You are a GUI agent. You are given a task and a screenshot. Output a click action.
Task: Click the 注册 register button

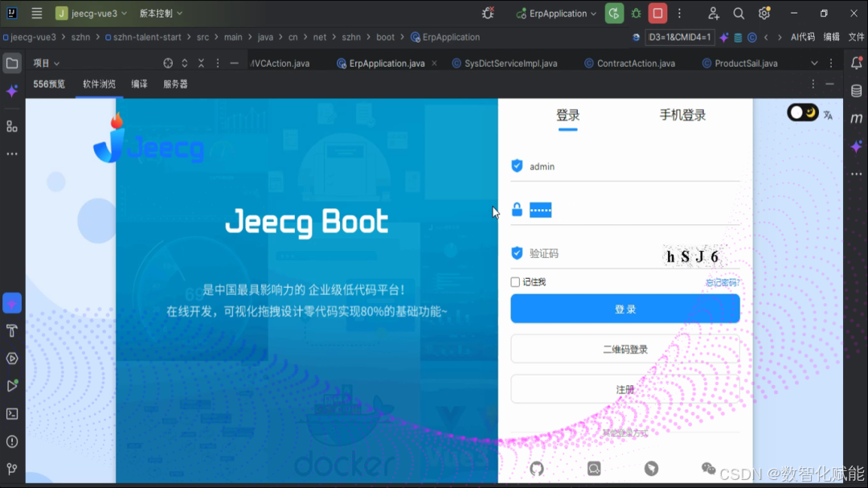point(625,389)
